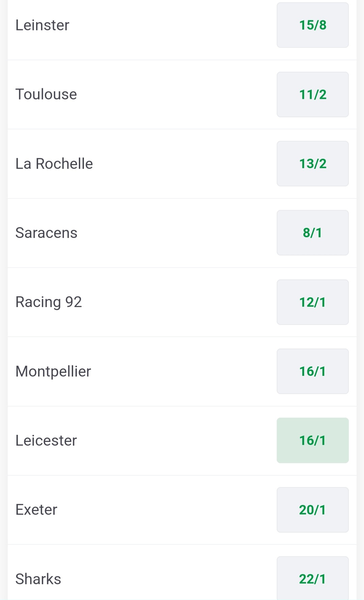Pick Toulouse at 11/2 odds
Viewport: 364px width, 600px height.
[312, 94]
